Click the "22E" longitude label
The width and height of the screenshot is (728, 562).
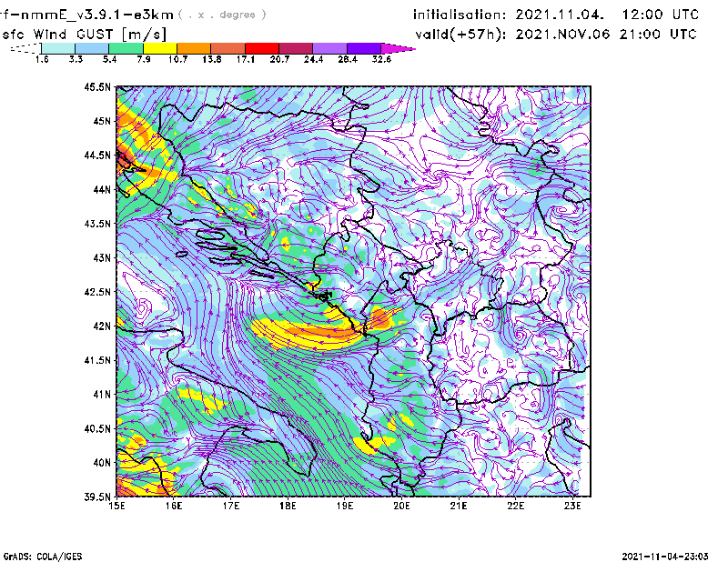click(515, 506)
